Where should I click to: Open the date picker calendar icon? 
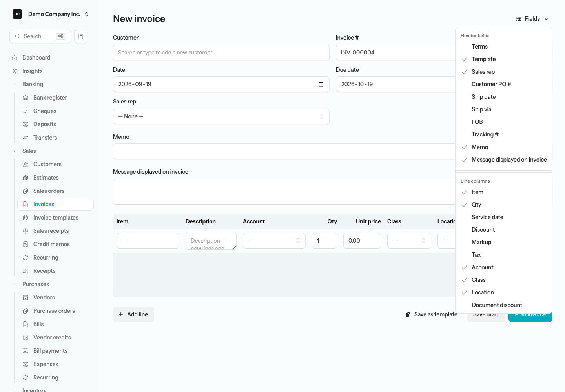(321, 84)
